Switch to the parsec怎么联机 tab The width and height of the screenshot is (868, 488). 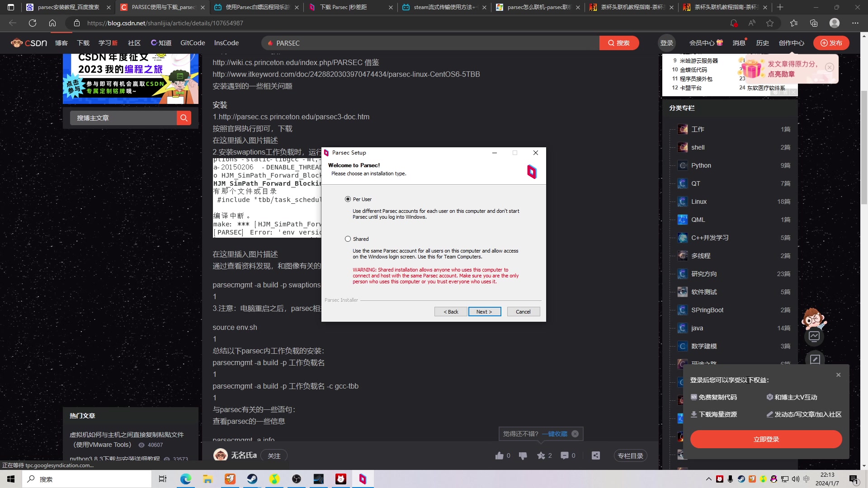[x=538, y=7]
